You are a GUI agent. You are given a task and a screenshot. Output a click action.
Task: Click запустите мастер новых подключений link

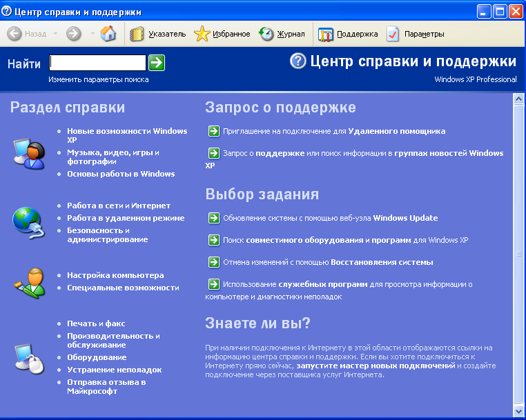(x=376, y=366)
